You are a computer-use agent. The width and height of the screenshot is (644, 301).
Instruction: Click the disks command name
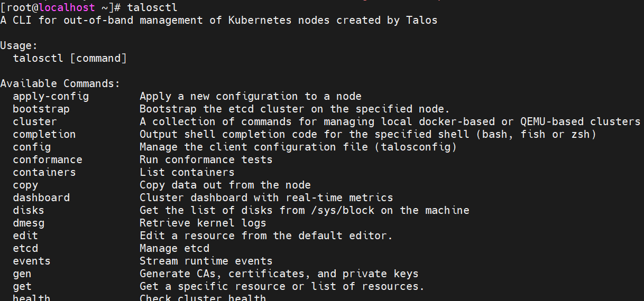click(29, 211)
